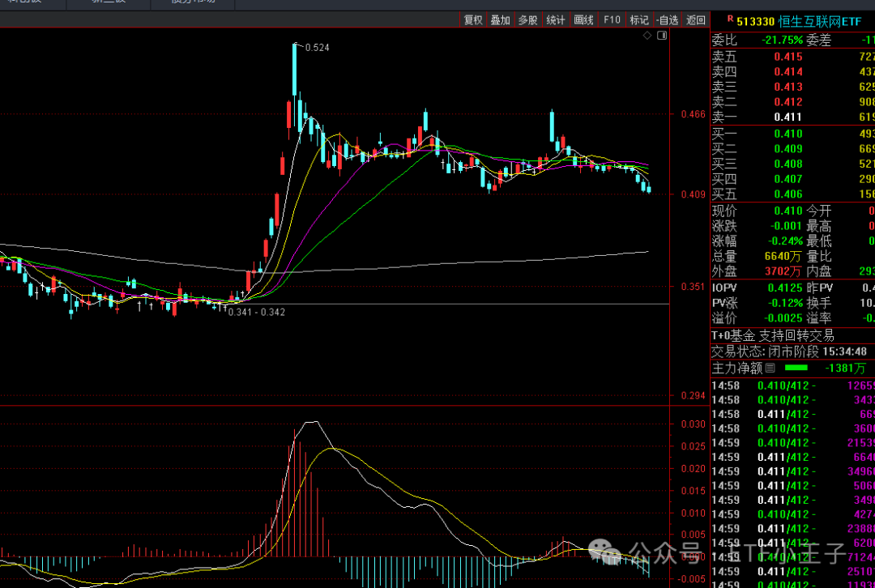Click the 返回 back button
This screenshot has width=875, height=588.
pyautogui.click(x=695, y=20)
